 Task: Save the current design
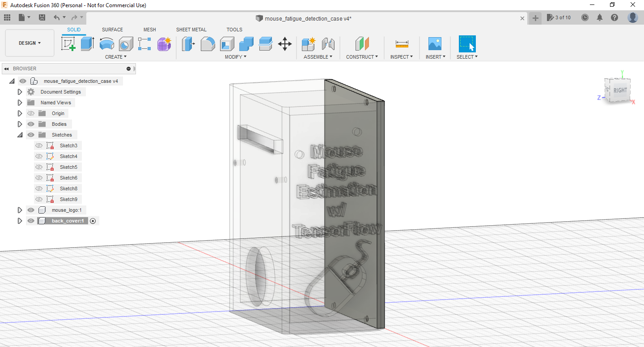tap(42, 17)
